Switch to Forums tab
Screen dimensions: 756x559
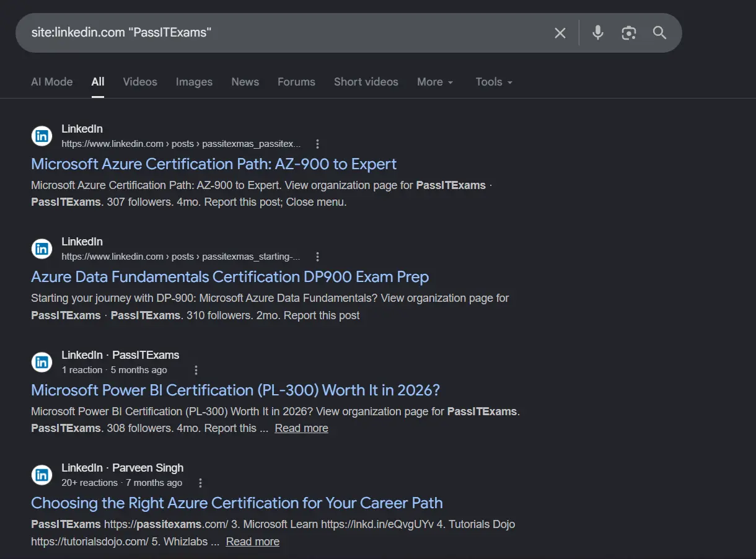296,82
